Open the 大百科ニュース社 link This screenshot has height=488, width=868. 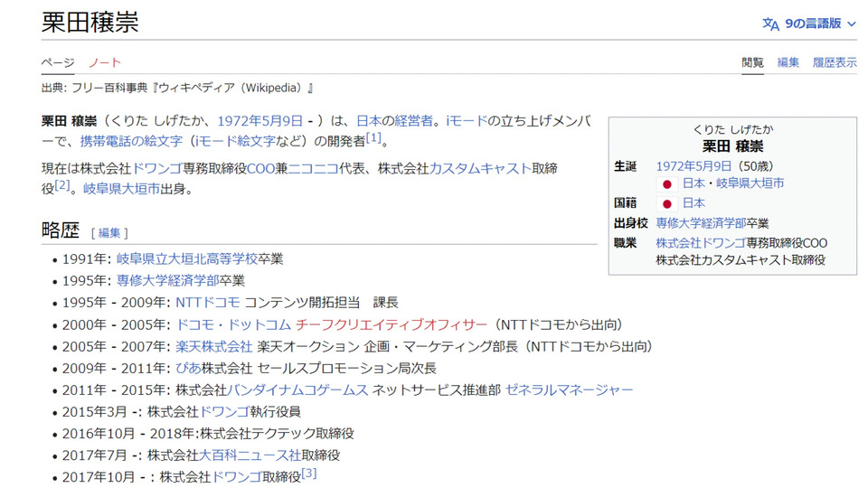(250, 455)
